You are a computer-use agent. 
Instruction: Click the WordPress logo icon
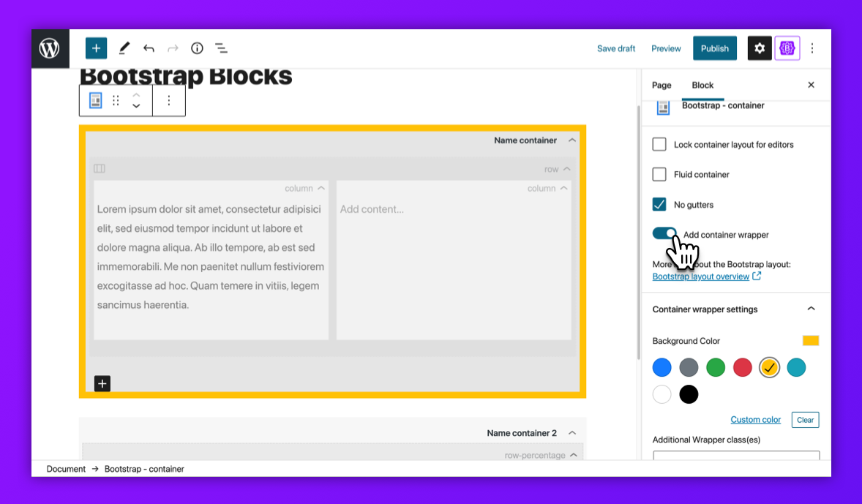[50, 48]
